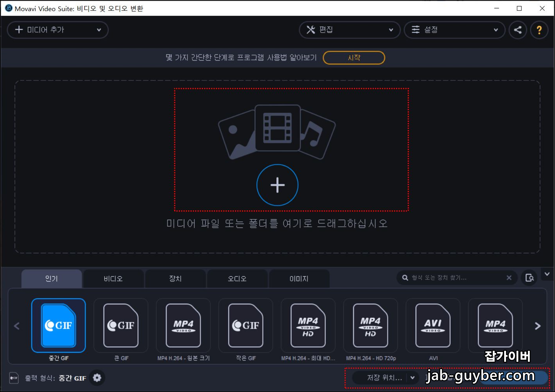Image resolution: width=555 pixels, height=392 pixels.
Task: Open the 설정 (Settings) dropdown
Action: click(454, 30)
